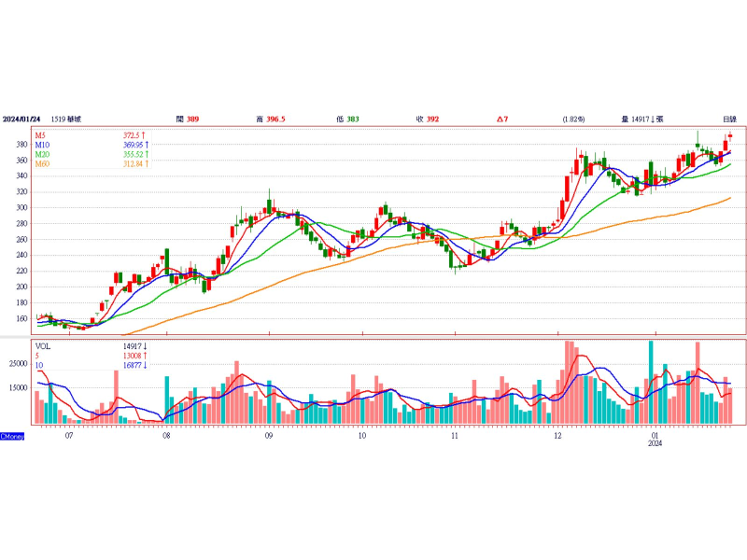Click the closing price value 392
This screenshot has height=560, width=747.
pos(432,119)
